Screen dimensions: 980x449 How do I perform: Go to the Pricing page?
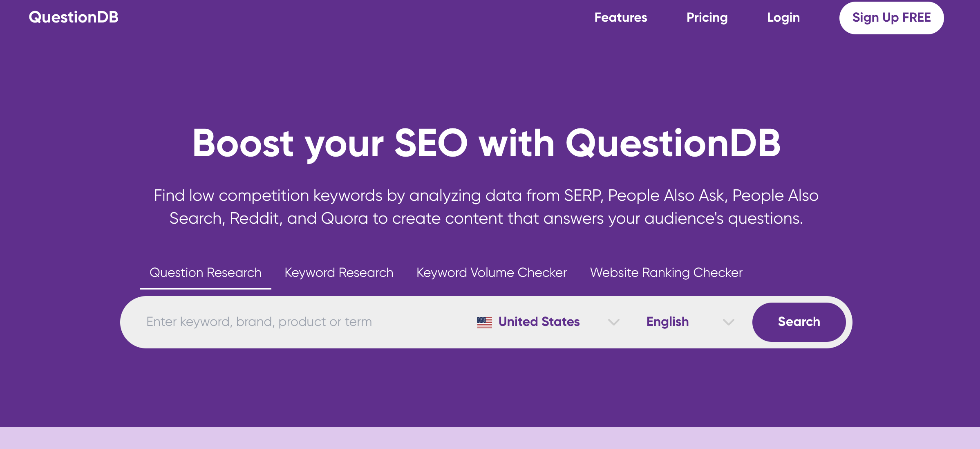[x=707, y=18]
